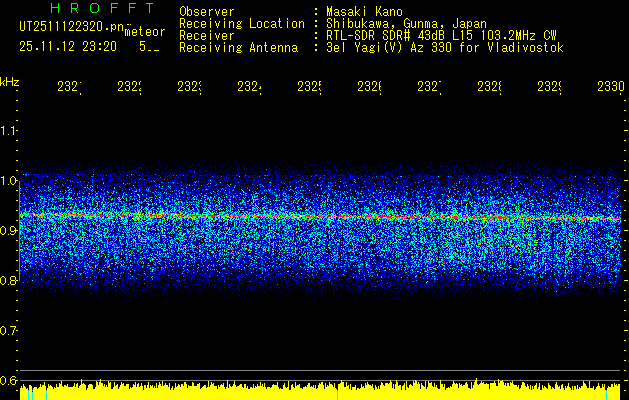The height and width of the screenshot is (400, 629).
Task: Click the kHz axis unit label
Action: point(10,82)
